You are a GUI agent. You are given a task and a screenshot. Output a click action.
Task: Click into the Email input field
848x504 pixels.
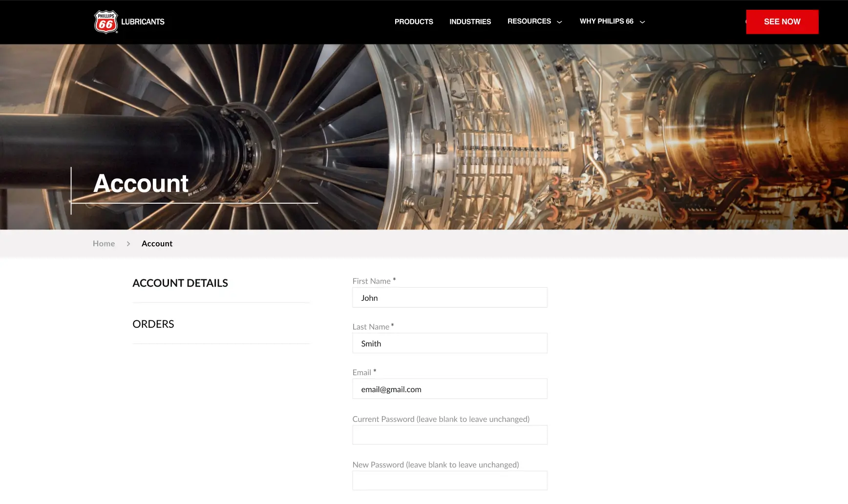[x=449, y=389]
